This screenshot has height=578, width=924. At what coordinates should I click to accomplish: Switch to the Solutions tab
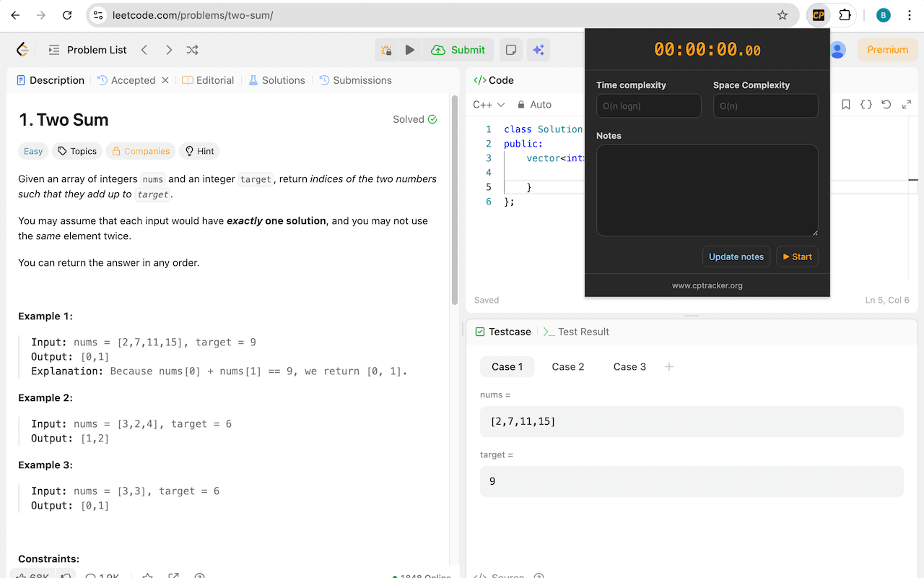click(282, 80)
